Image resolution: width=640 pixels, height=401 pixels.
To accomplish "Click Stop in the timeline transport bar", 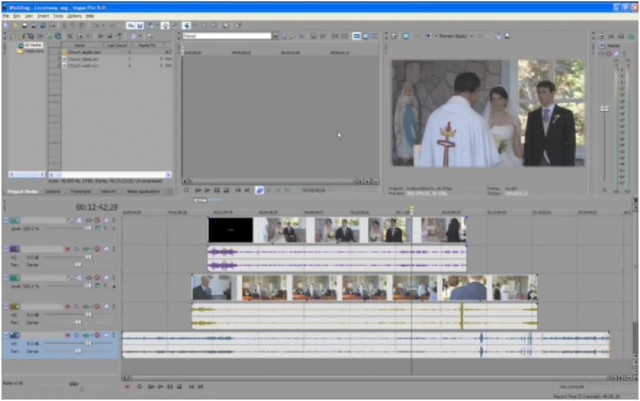I will (x=179, y=387).
